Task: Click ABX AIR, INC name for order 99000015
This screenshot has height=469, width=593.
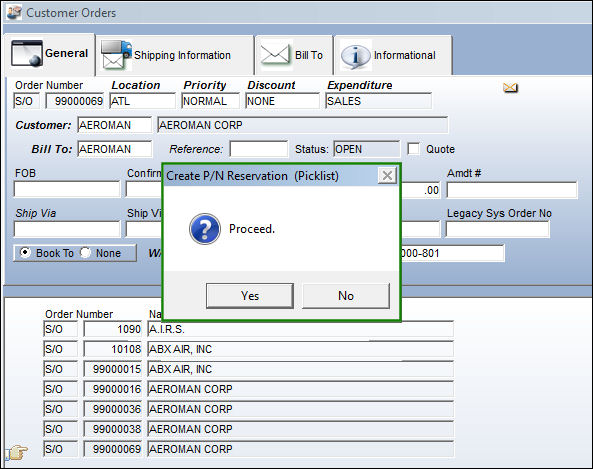Action: click(300, 369)
